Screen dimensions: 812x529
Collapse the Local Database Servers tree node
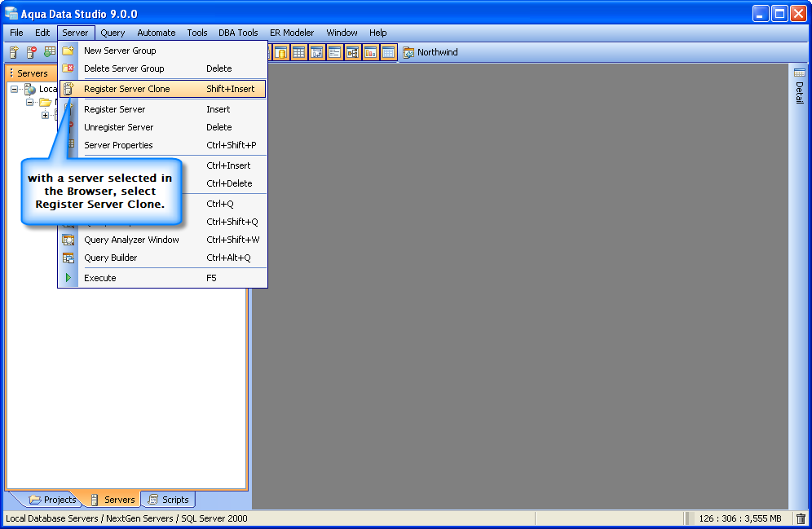14,89
